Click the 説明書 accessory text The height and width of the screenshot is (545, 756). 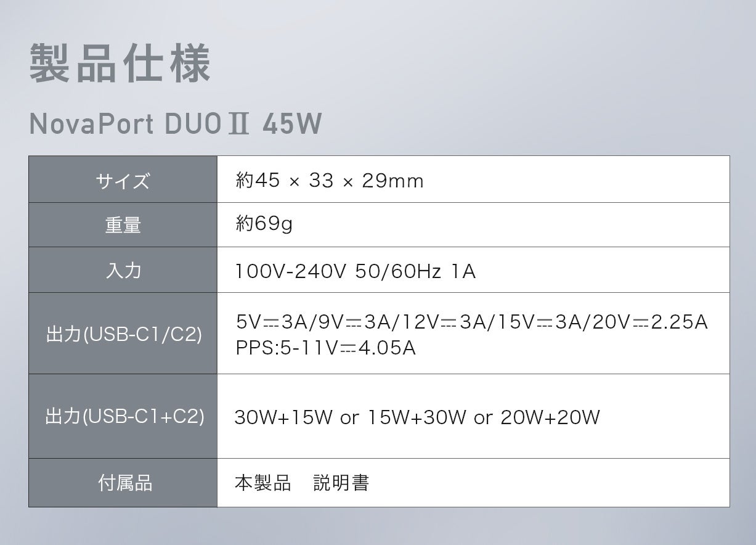(x=341, y=483)
